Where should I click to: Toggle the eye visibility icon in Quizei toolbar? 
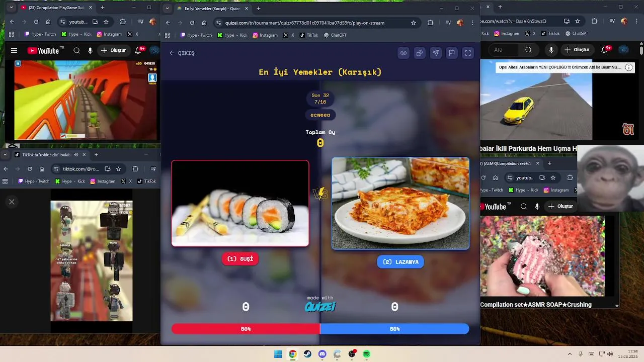(404, 53)
